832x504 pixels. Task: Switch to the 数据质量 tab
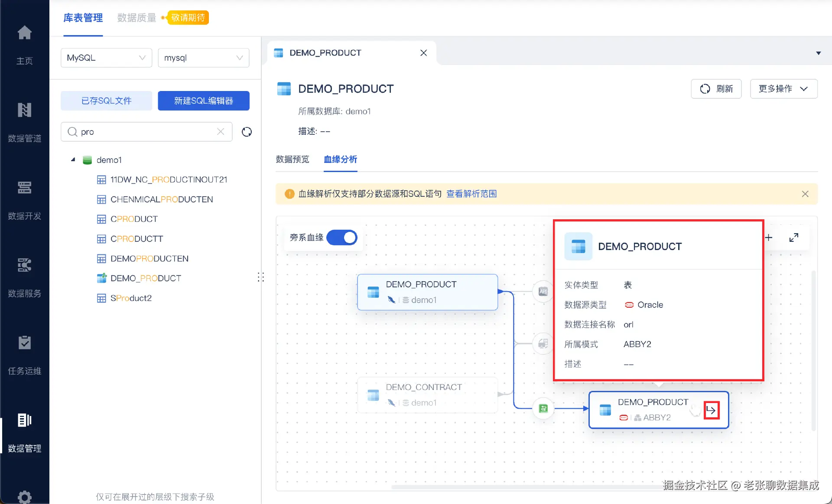(x=136, y=18)
